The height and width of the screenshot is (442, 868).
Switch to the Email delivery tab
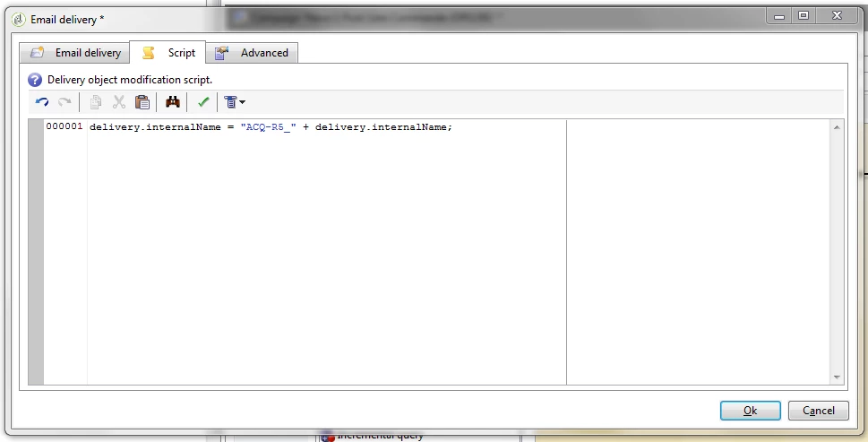coord(75,53)
